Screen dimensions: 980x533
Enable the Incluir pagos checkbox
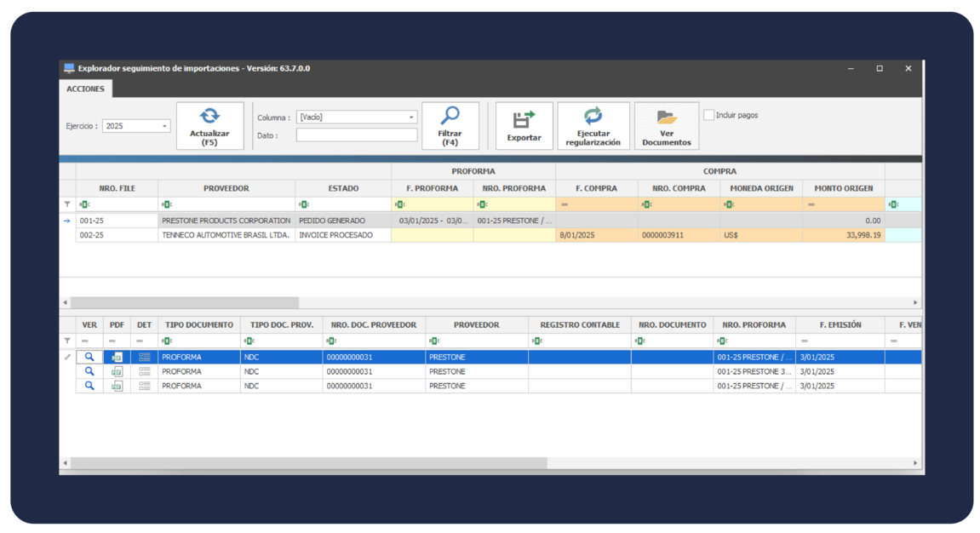tap(709, 115)
